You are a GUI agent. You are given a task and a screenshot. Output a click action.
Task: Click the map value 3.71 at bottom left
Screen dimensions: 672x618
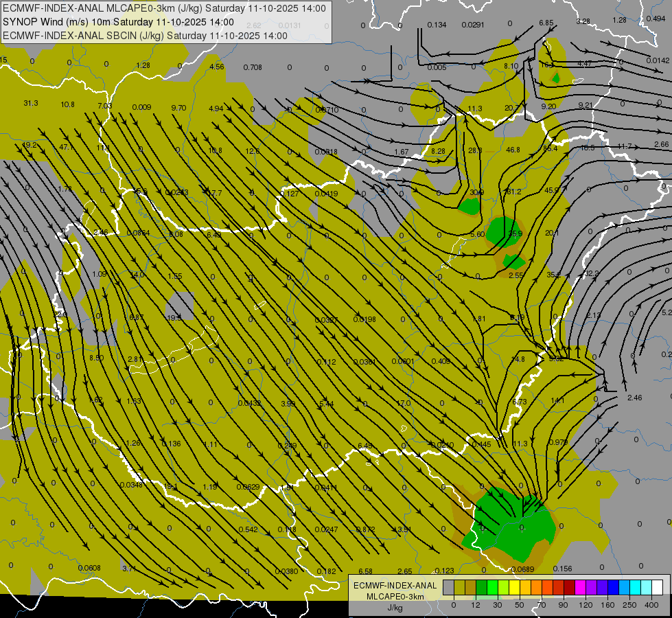129,569
